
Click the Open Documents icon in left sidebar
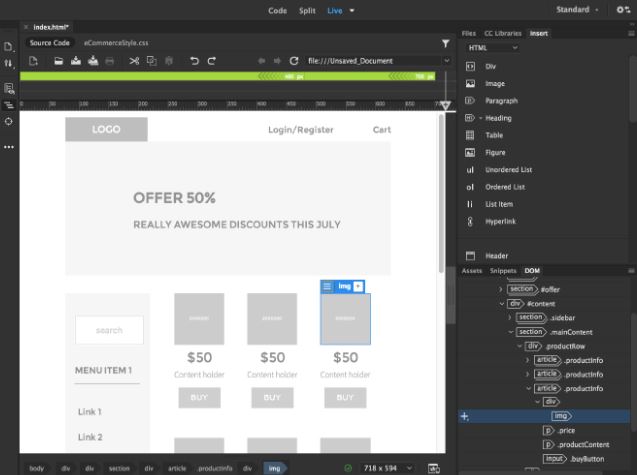click(x=9, y=47)
